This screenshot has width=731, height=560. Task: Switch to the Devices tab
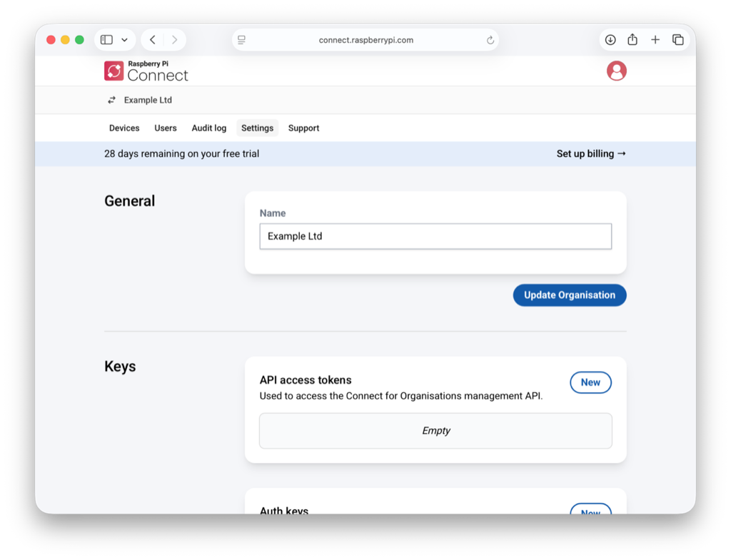tap(123, 128)
